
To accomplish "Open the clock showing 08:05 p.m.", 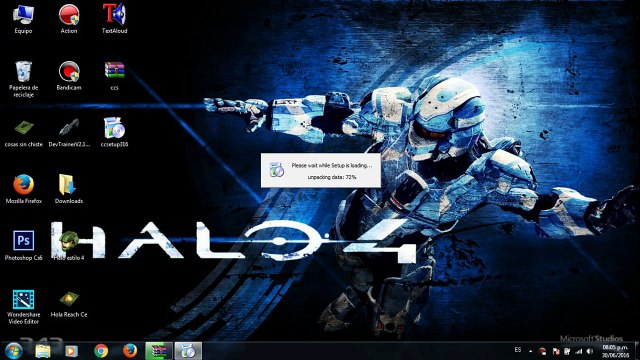I will click(x=615, y=351).
